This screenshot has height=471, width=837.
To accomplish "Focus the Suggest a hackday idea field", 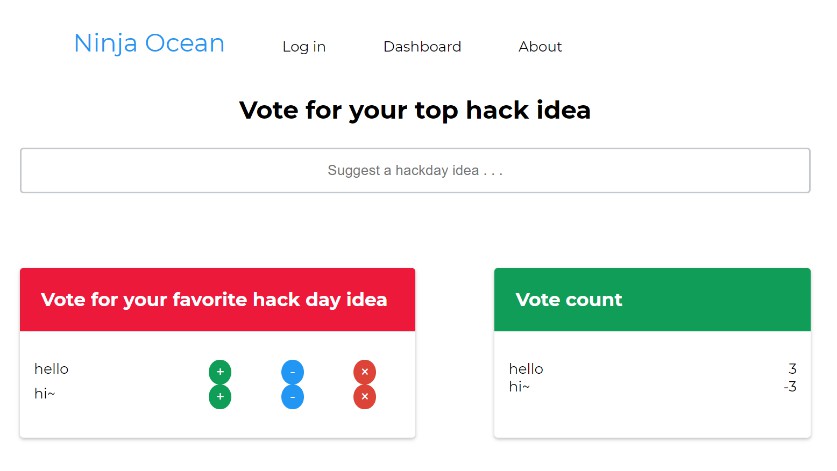I will [x=415, y=171].
